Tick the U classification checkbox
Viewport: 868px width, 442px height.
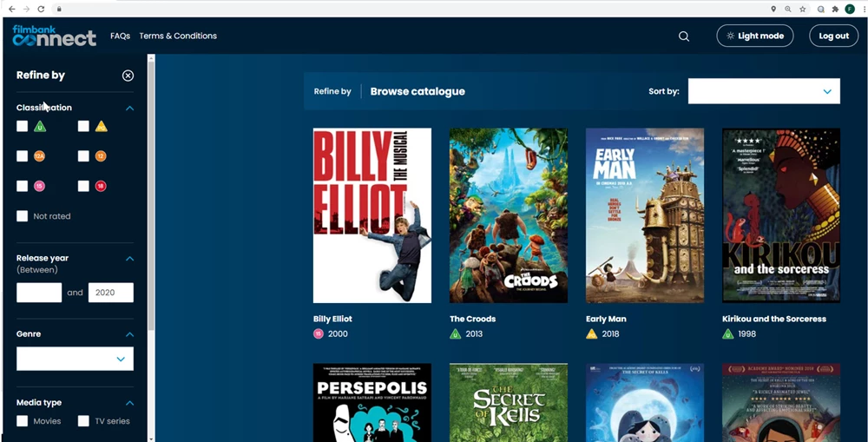click(23, 126)
